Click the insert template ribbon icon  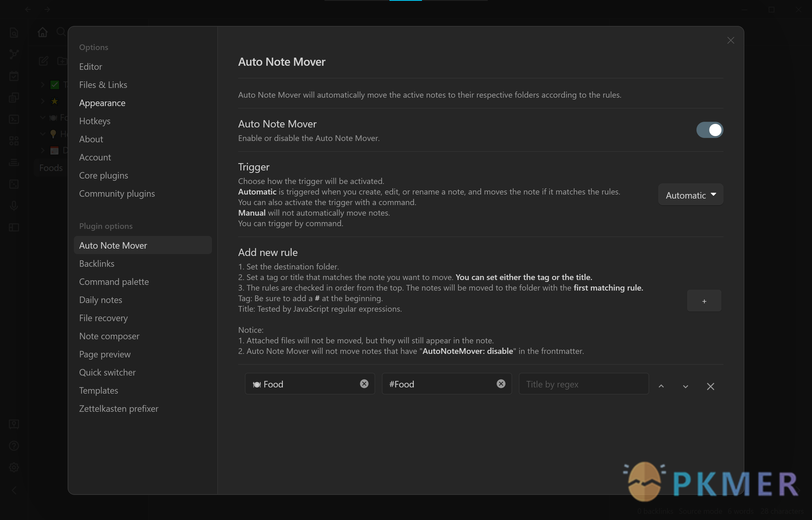14,98
